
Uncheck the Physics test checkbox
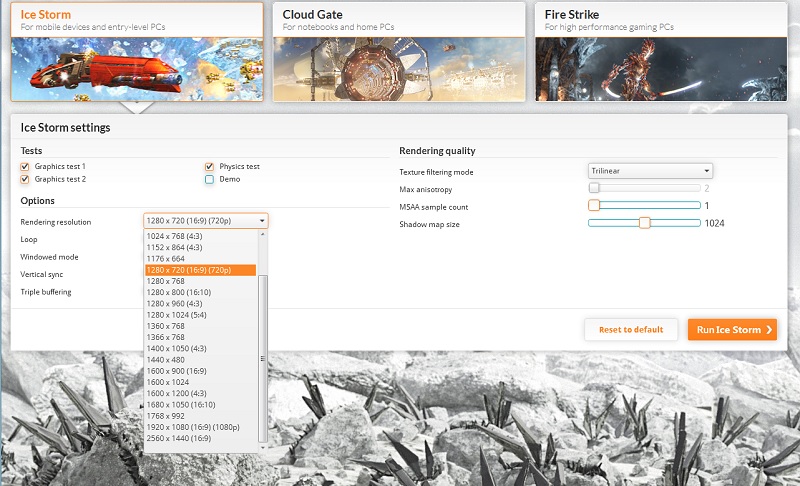(209, 167)
